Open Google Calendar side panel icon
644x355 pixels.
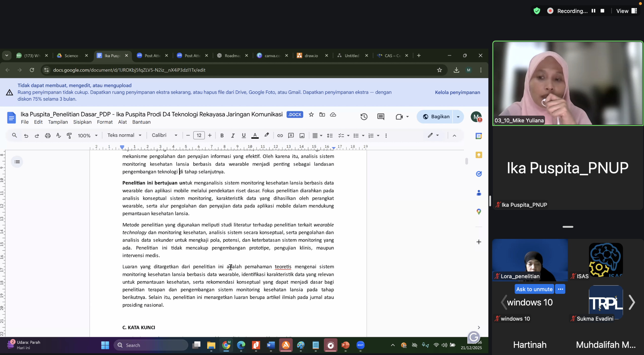(478, 136)
